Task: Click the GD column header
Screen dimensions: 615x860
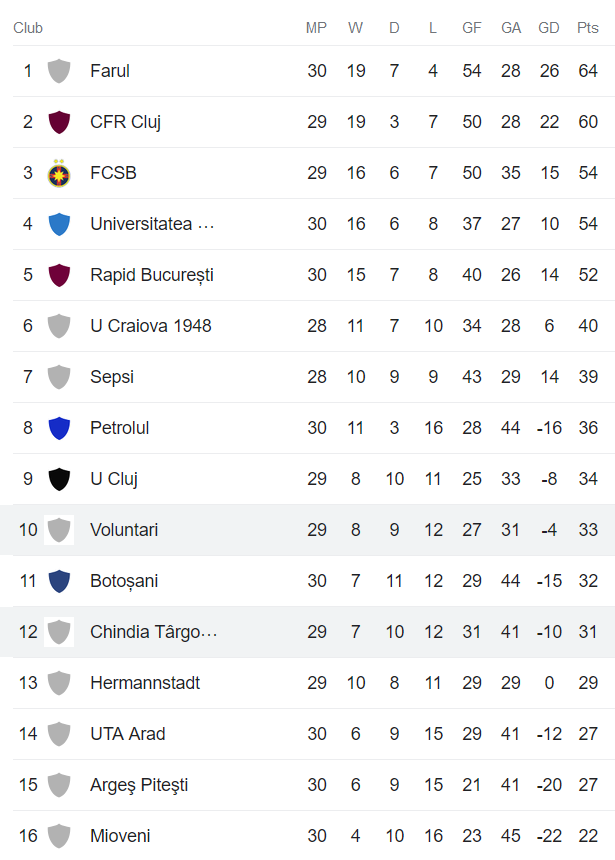Action: pyautogui.click(x=549, y=28)
